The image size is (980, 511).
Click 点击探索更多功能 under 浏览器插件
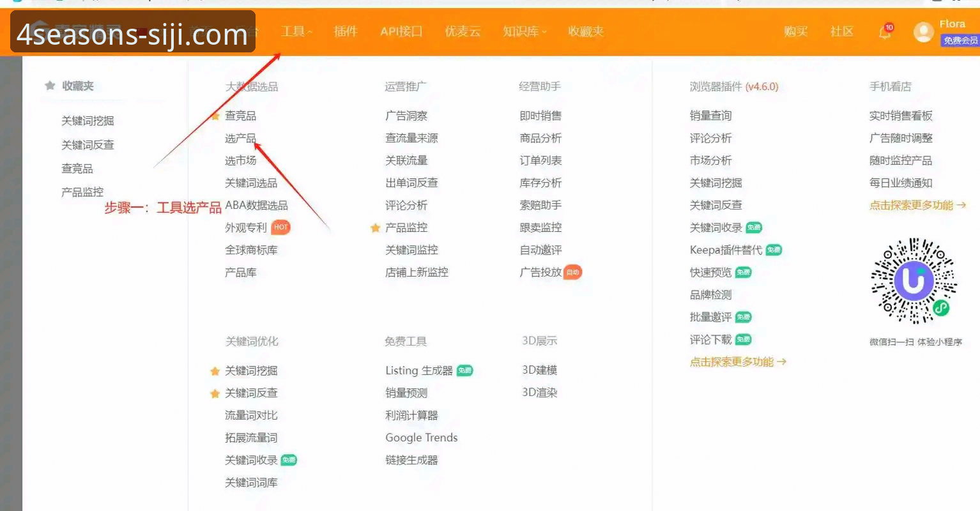[738, 362]
